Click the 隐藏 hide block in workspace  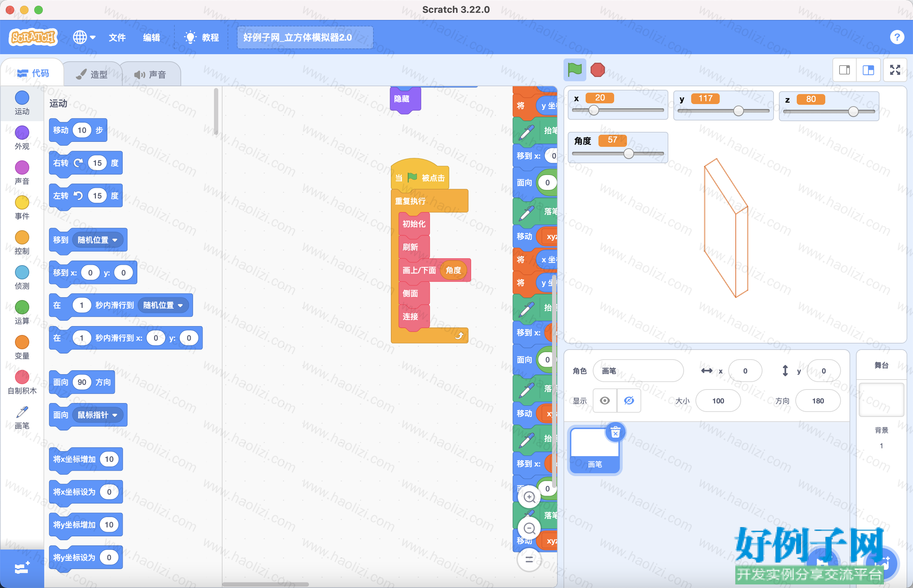(x=405, y=99)
